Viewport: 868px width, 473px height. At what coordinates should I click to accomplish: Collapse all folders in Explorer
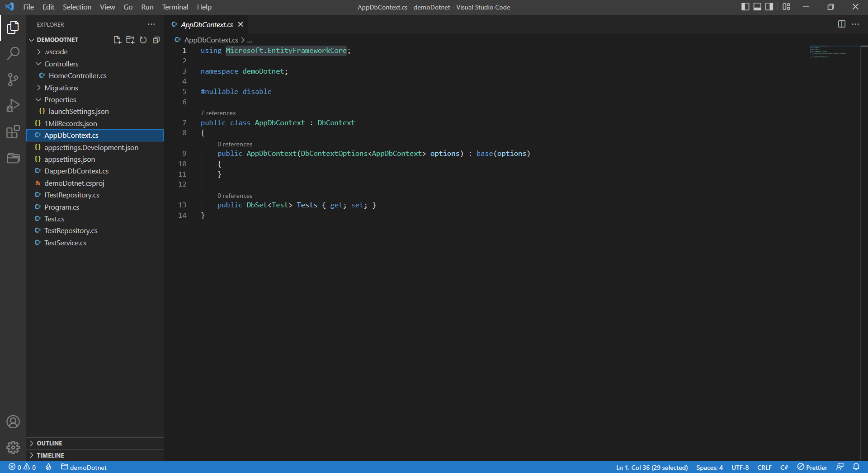tap(156, 40)
